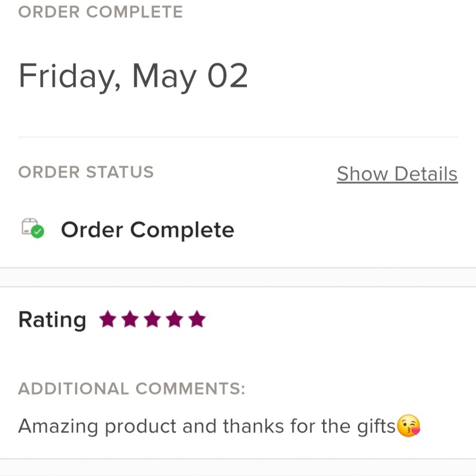Click the green checkmark badge
The height and width of the screenshot is (476, 476).
point(38,232)
